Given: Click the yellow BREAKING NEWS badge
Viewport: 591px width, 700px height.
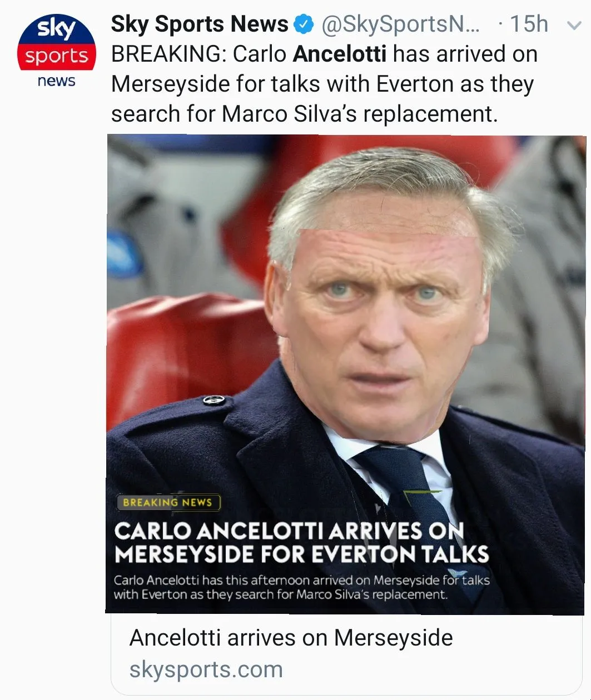Looking at the screenshot, I should click(x=168, y=502).
